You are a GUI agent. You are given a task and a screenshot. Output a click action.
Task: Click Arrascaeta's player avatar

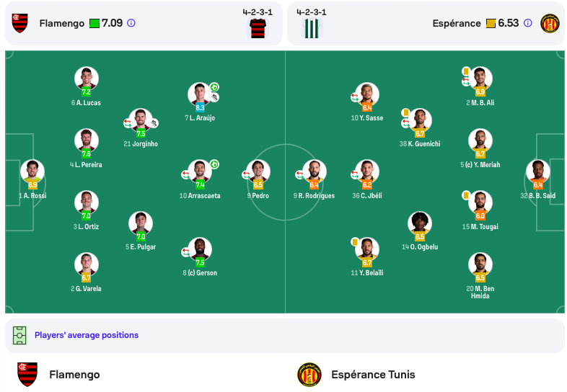click(200, 171)
